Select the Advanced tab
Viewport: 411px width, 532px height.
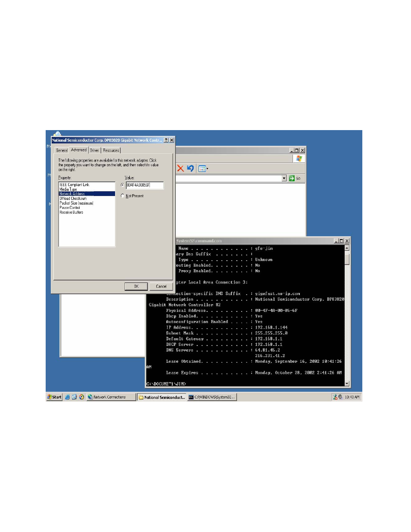coord(79,150)
